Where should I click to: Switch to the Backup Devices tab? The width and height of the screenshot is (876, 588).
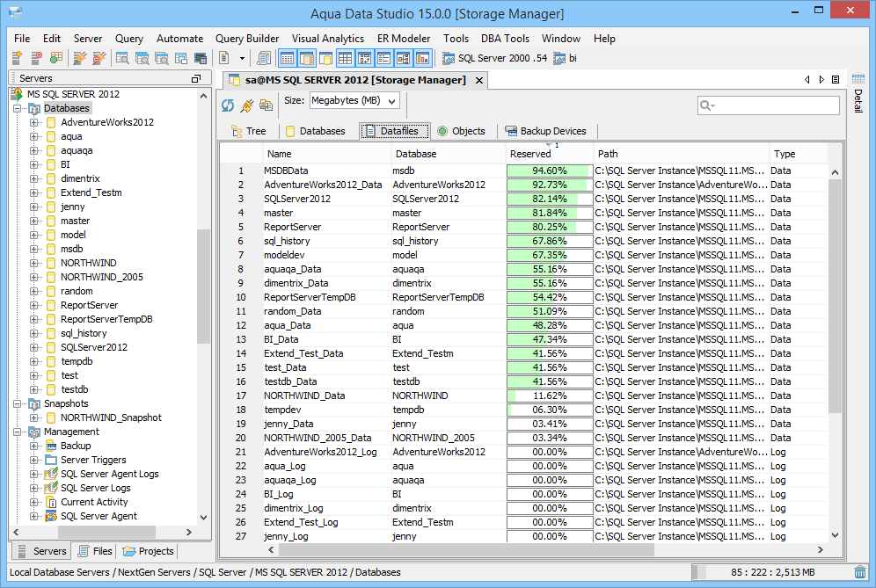click(x=546, y=131)
